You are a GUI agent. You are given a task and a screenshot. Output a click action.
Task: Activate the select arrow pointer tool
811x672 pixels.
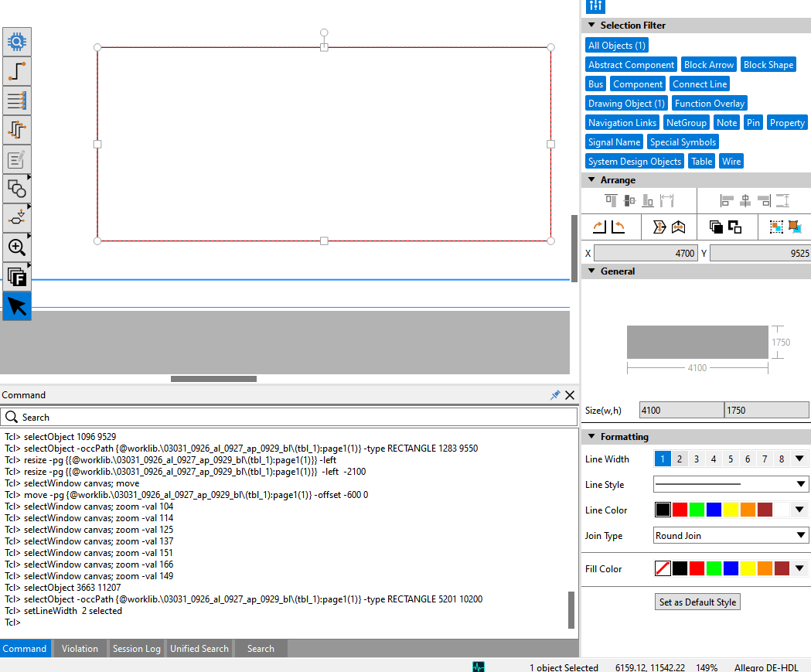coord(16,306)
